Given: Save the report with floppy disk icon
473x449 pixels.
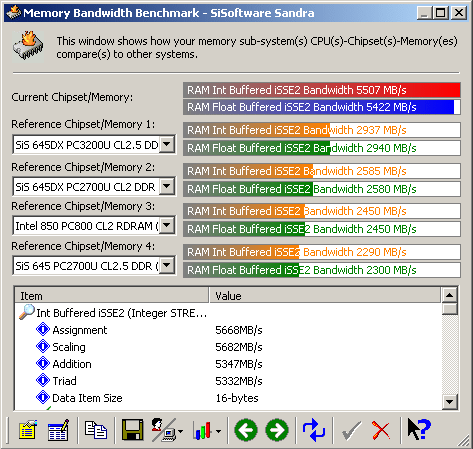Looking at the screenshot, I should (132, 430).
